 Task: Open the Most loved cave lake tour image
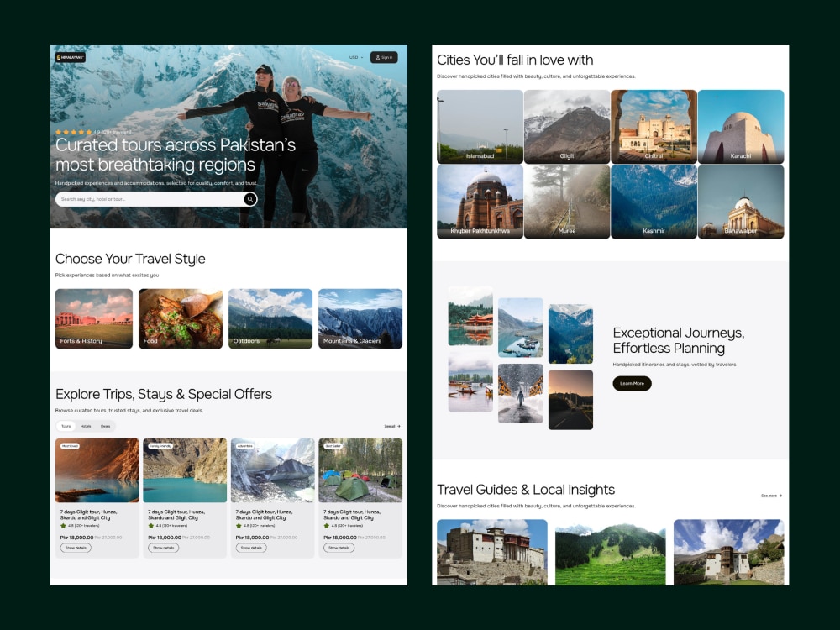[x=97, y=470]
